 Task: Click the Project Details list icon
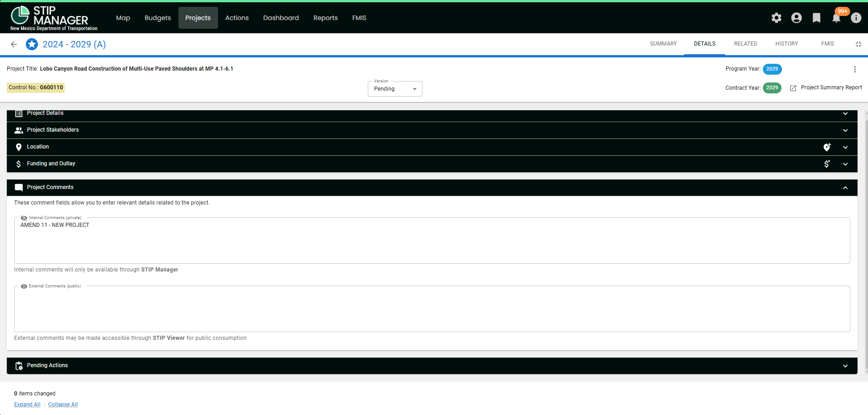(x=19, y=113)
